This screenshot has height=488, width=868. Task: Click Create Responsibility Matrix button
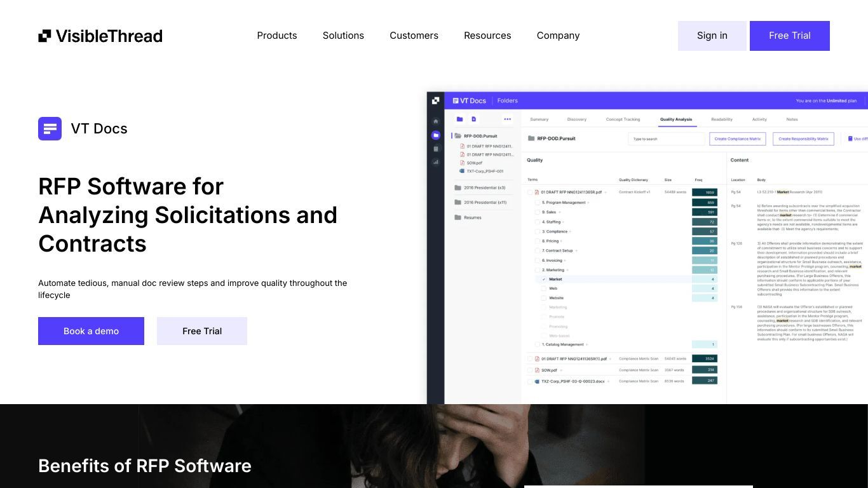click(x=803, y=139)
